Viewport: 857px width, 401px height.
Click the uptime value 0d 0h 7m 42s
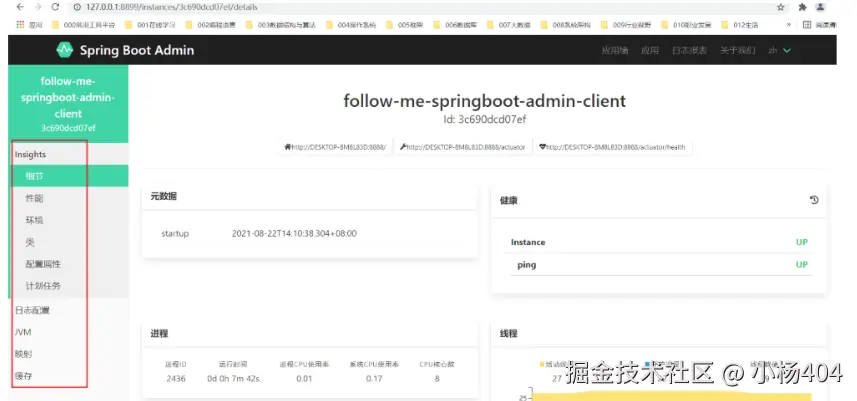(233, 378)
